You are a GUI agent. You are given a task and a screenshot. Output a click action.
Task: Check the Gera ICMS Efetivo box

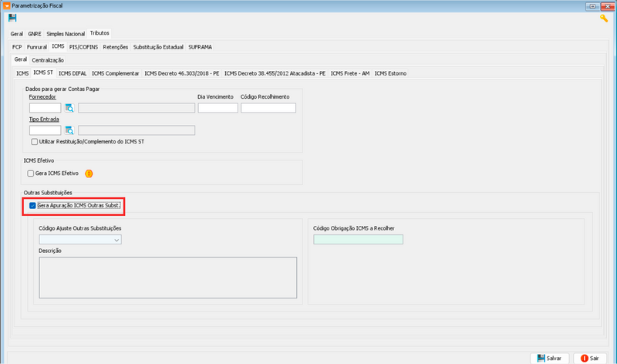point(31,174)
